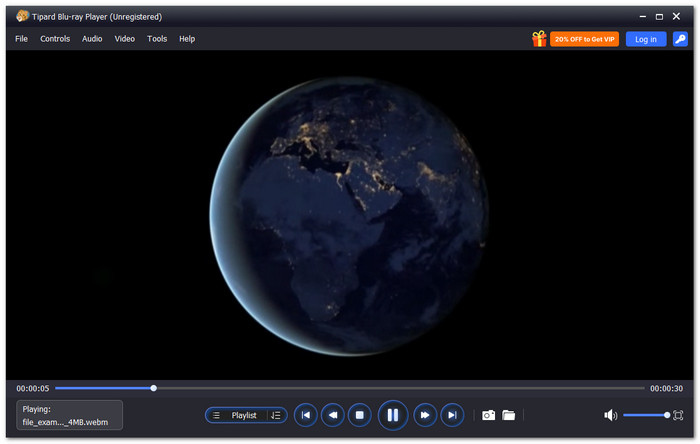
Task: Take a snapshot with the camera icon
Action: tap(488, 415)
